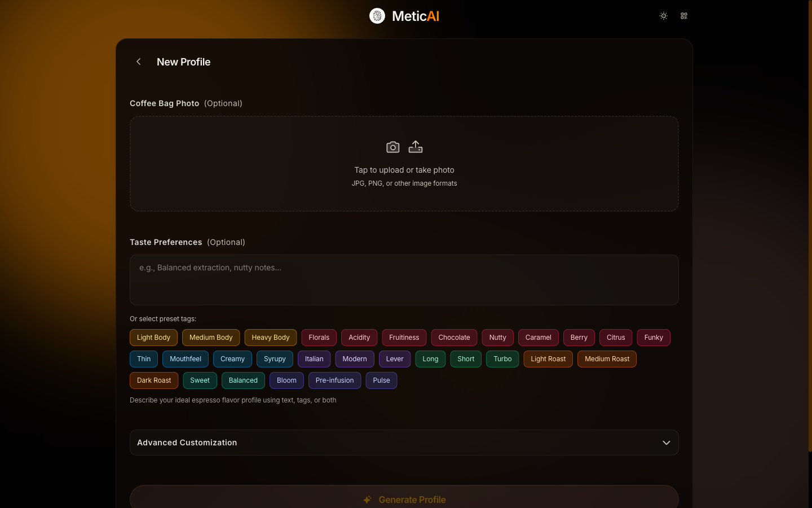The height and width of the screenshot is (508, 812).
Task: Activate the Pulse tag
Action: pos(381,380)
